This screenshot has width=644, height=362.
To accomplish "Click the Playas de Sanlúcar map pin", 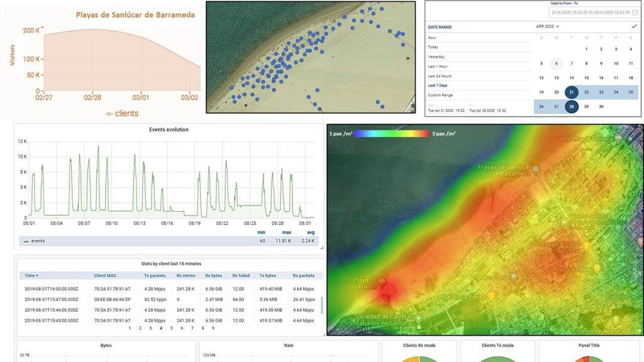I will pyautogui.click(x=536, y=168).
